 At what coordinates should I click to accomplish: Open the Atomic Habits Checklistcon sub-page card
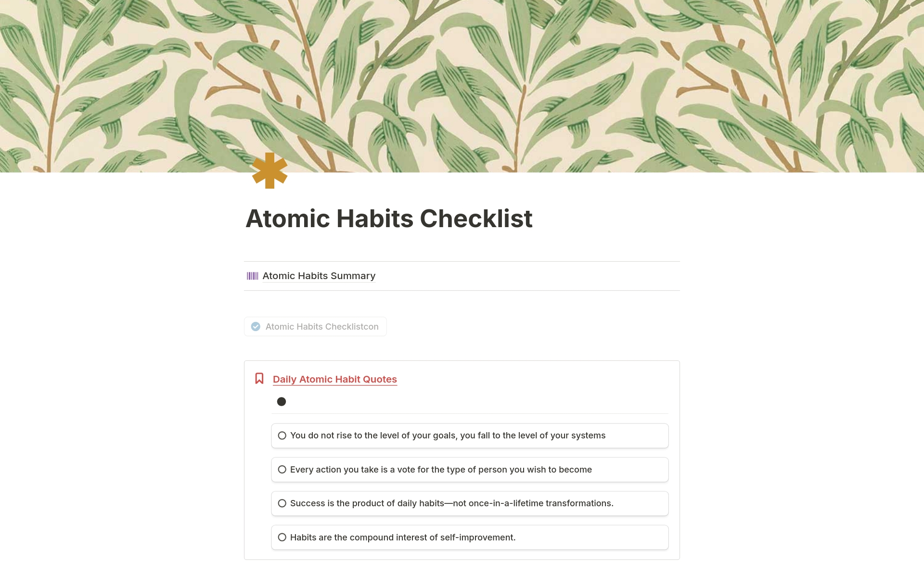322,326
